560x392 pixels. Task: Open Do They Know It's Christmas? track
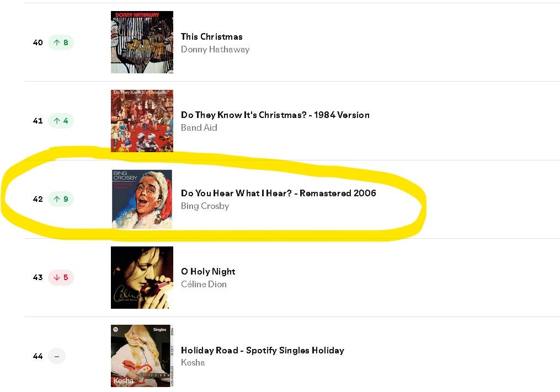coord(275,115)
